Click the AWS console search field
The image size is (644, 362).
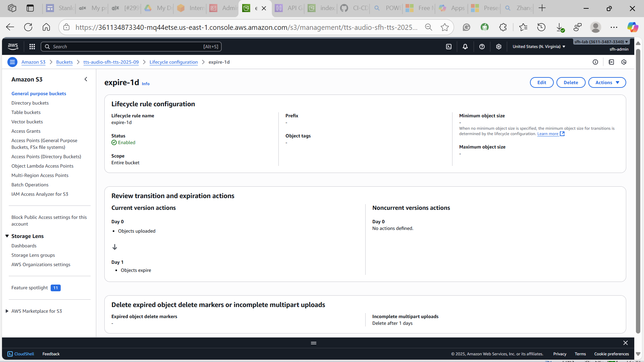click(131, 47)
